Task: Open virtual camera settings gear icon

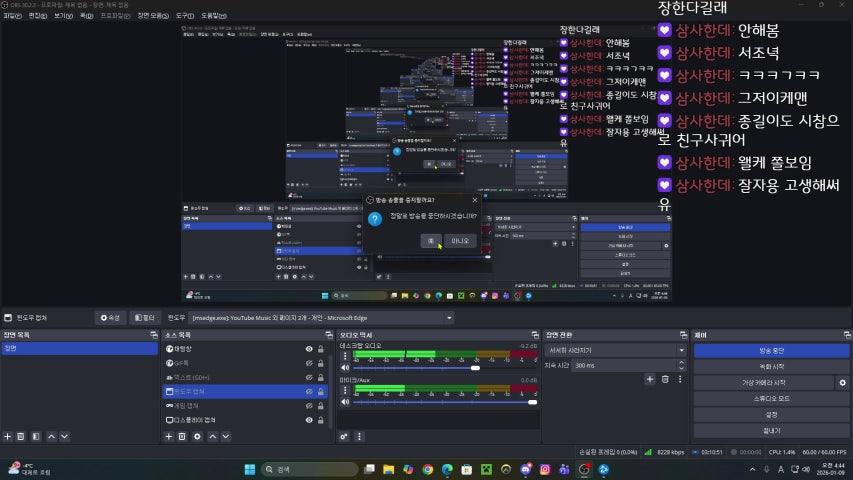Action: click(x=842, y=383)
